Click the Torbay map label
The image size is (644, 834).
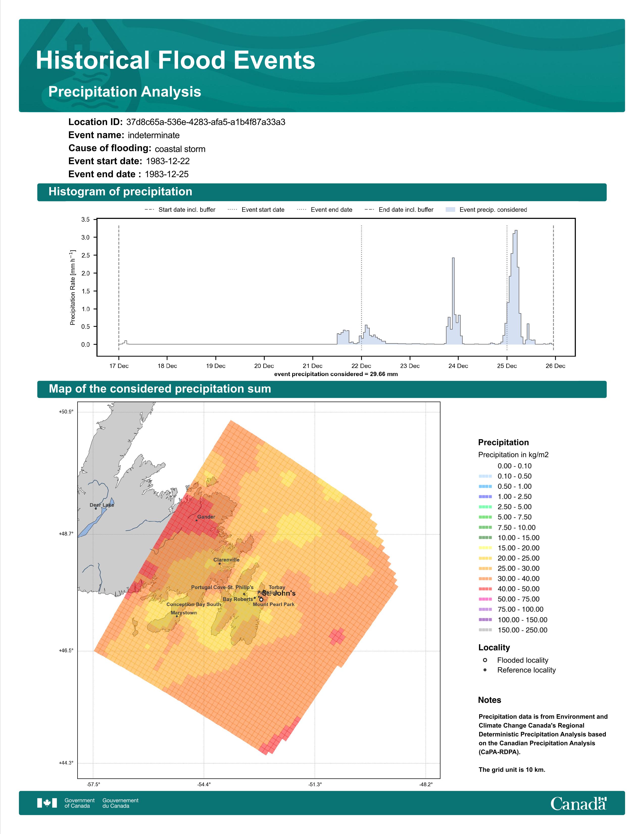[277, 588]
